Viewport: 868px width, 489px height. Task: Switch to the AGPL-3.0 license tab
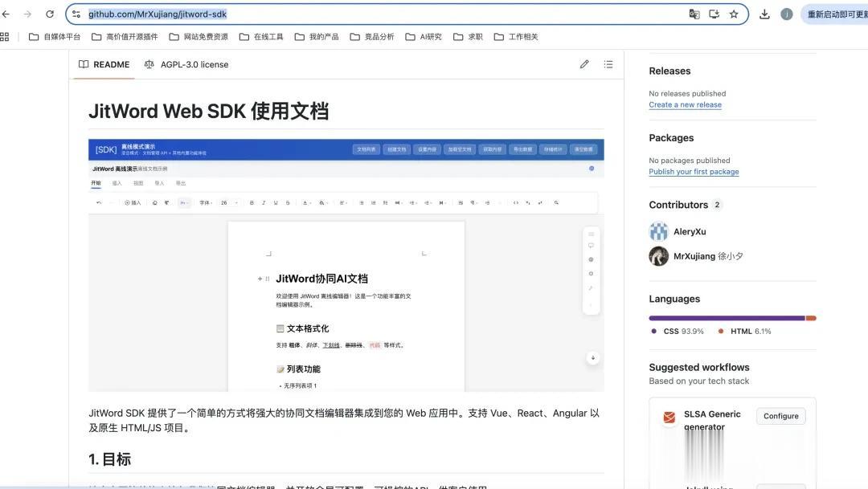coord(186,64)
